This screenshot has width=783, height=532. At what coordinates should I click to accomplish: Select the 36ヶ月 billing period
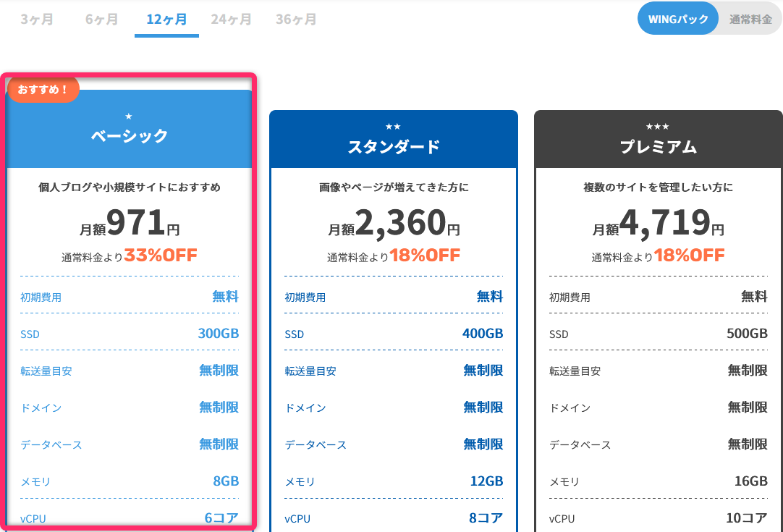pos(295,20)
